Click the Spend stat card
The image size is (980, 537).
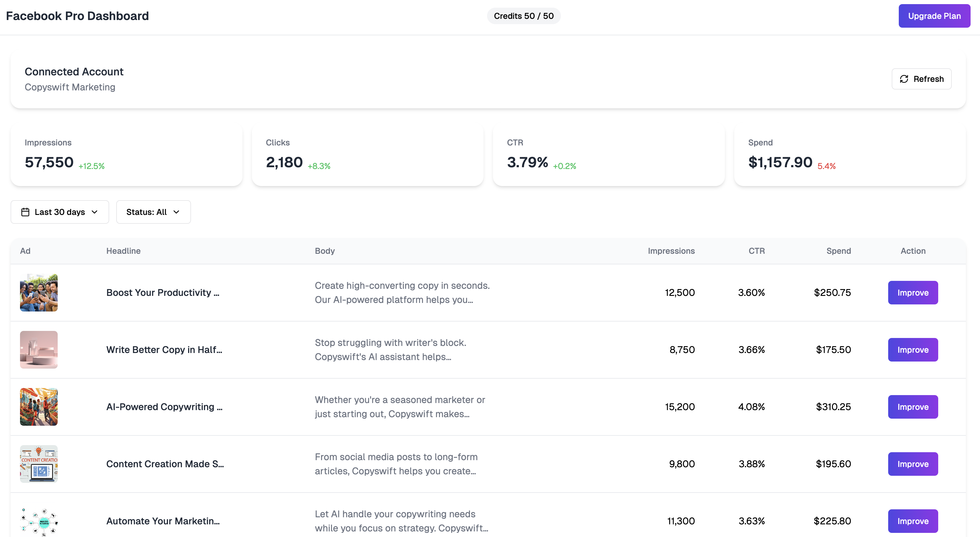[849, 155]
